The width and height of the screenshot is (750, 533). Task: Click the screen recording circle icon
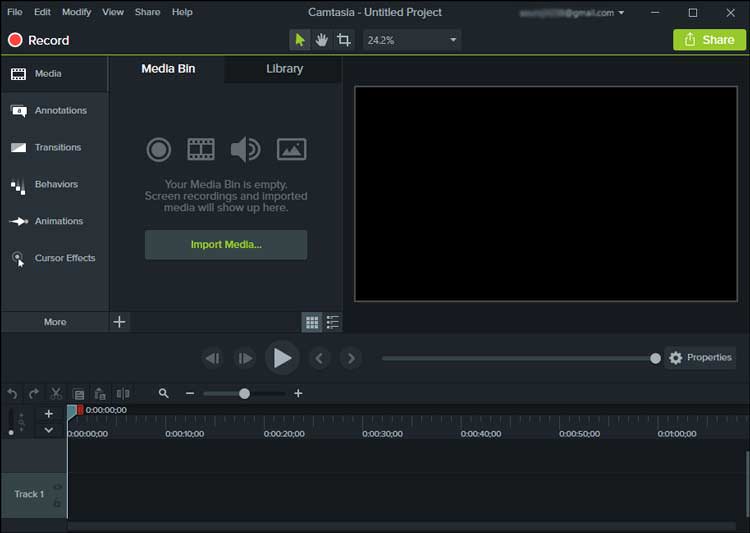pos(159,150)
